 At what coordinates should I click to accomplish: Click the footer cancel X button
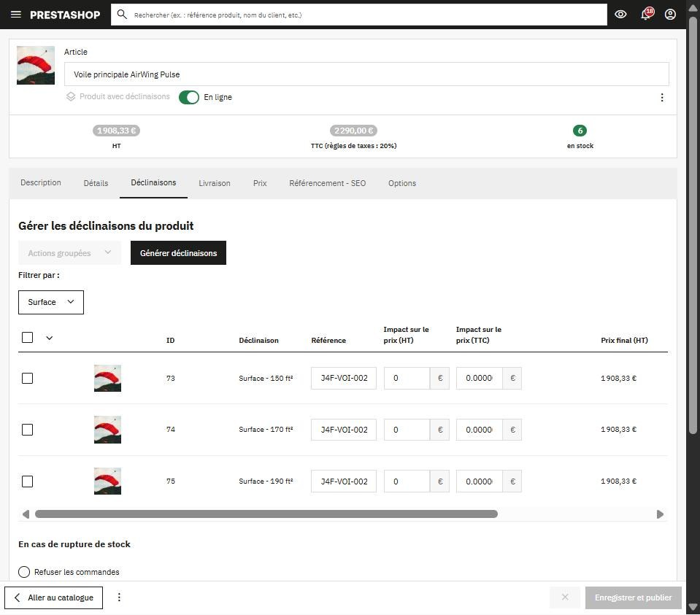tap(565, 597)
